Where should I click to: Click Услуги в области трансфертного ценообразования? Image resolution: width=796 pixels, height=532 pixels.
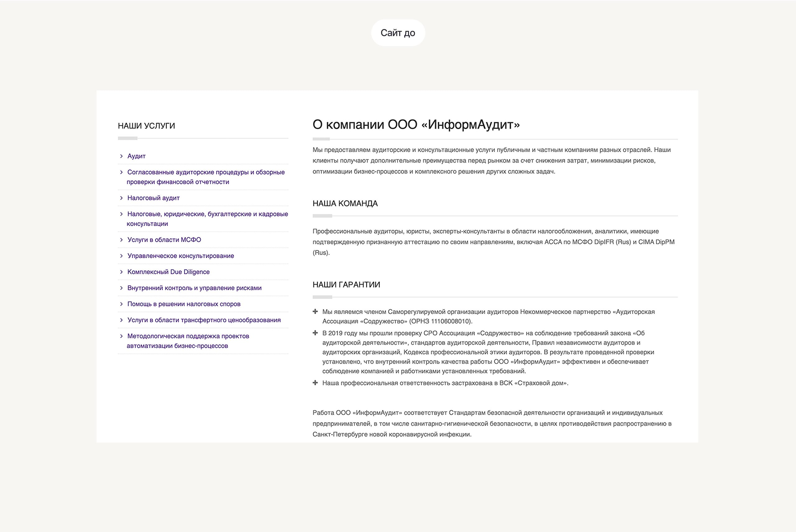pyautogui.click(x=204, y=320)
